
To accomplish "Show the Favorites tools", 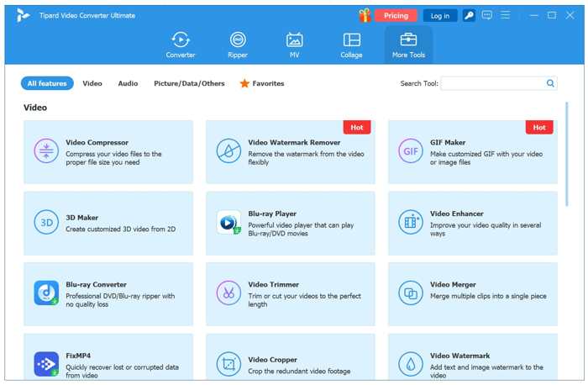I will pos(262,83).
